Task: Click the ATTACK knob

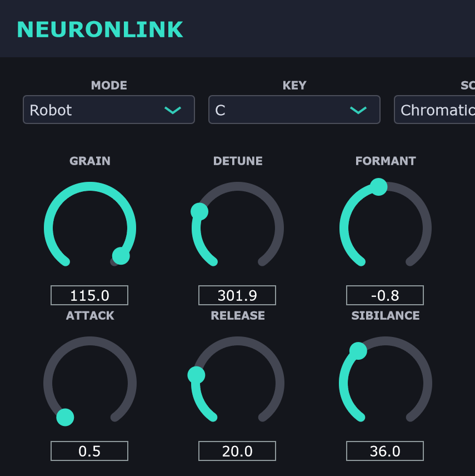Action: 90,383
